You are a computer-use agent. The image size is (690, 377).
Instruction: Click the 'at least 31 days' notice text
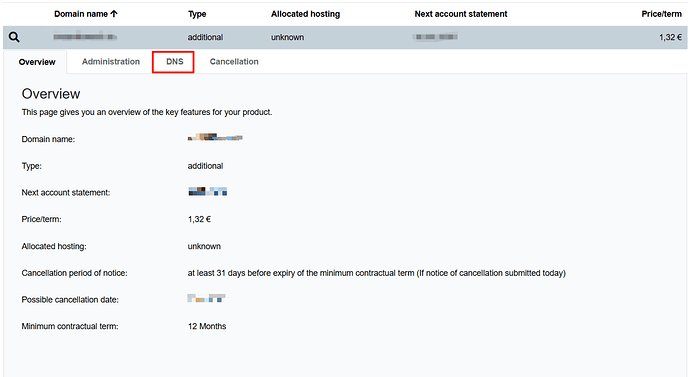click(x=377, y=273)
